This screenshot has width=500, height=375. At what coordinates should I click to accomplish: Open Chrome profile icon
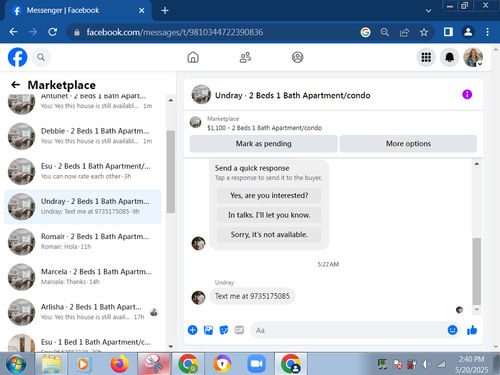[x=468, y=32]
